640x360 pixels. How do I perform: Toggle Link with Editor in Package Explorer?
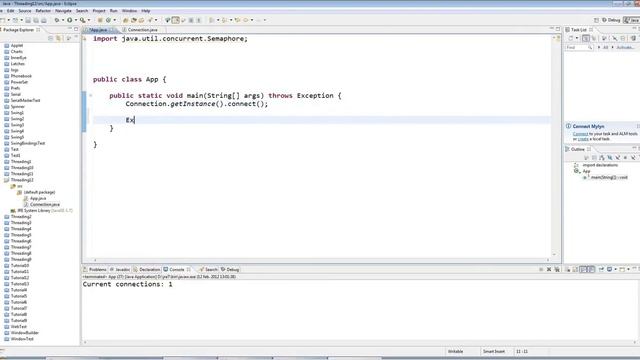(x=59, y=38)
